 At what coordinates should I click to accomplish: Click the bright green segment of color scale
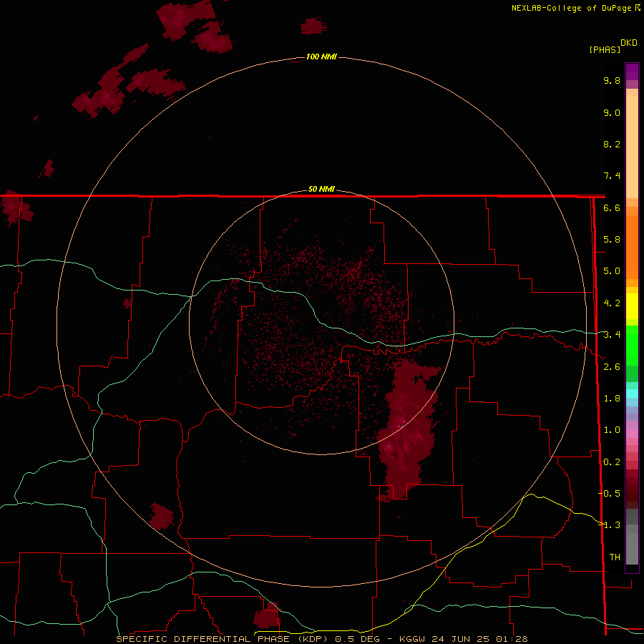click(632, 346)
